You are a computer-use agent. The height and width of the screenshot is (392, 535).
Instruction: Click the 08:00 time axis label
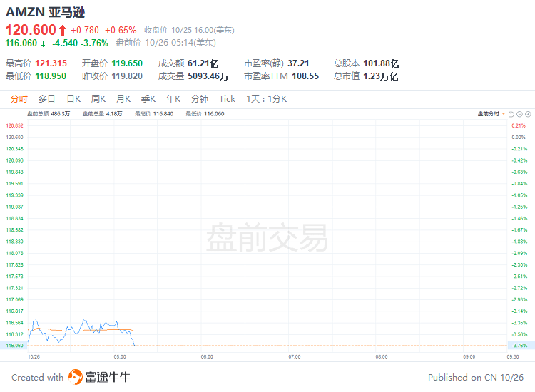(382, 357)
